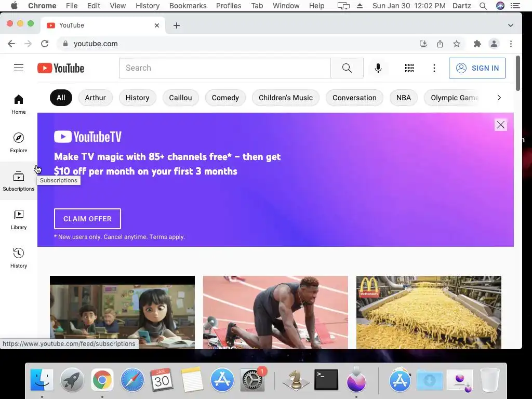Click the share page icon
This screenshot has width=532, height=399.
(x=440, y=44)
